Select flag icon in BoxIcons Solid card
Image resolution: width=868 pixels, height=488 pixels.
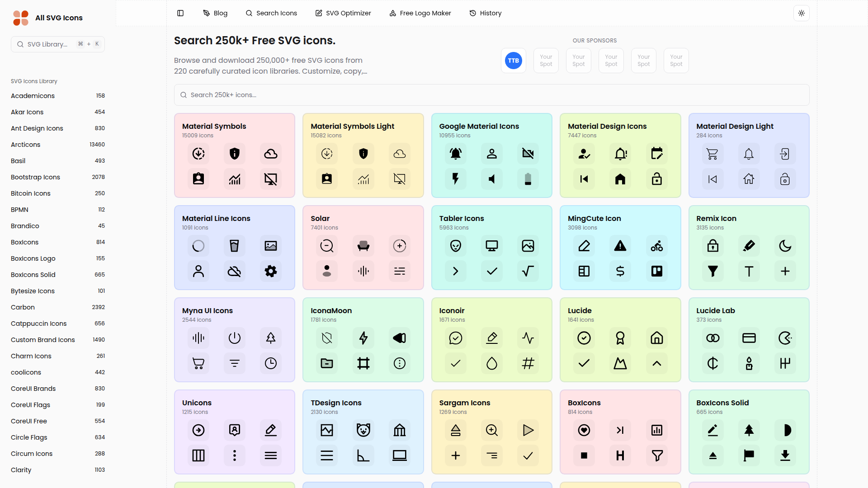pyautogui.click(x=749, y=455)
